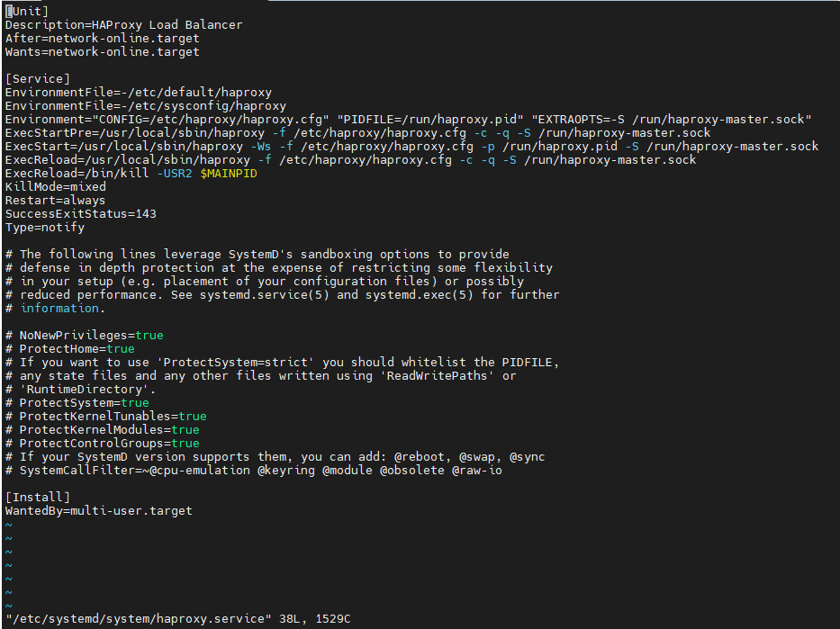This screenshot has height=629, width=840.
Task: Click the 'ProtectSystem=strict' whitelist comment line
Action: click(x=283, y=363)
